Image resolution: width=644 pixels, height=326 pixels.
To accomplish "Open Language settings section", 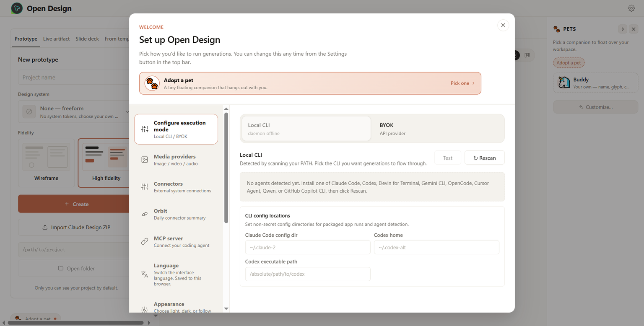I will click(x=176, y=274).
